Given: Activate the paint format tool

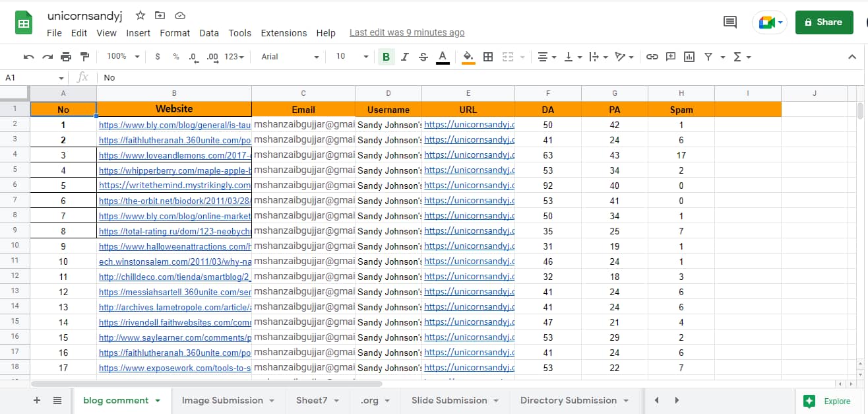Looking at the screenshot, I should tap(84, 57).
